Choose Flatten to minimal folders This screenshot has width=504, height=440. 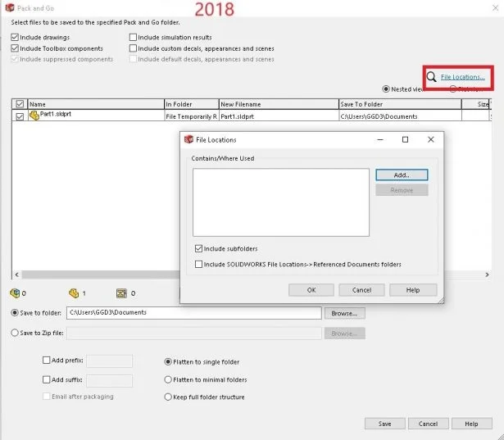168,379
